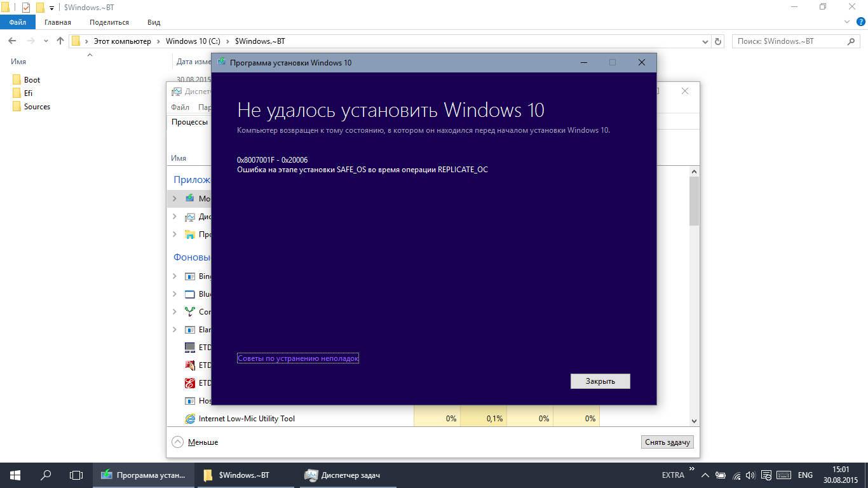Click Windows 10 (C:) breadcrumb in address bar

tap(193, 41)
